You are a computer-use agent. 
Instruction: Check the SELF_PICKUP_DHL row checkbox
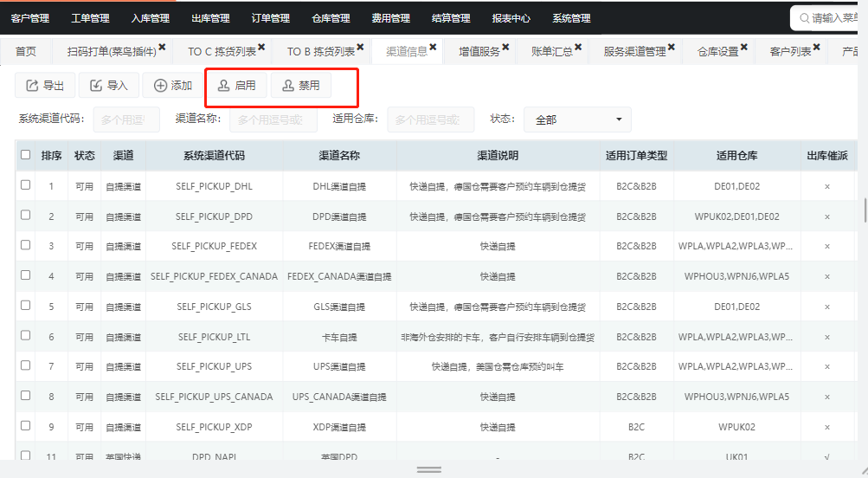[25, 184]
